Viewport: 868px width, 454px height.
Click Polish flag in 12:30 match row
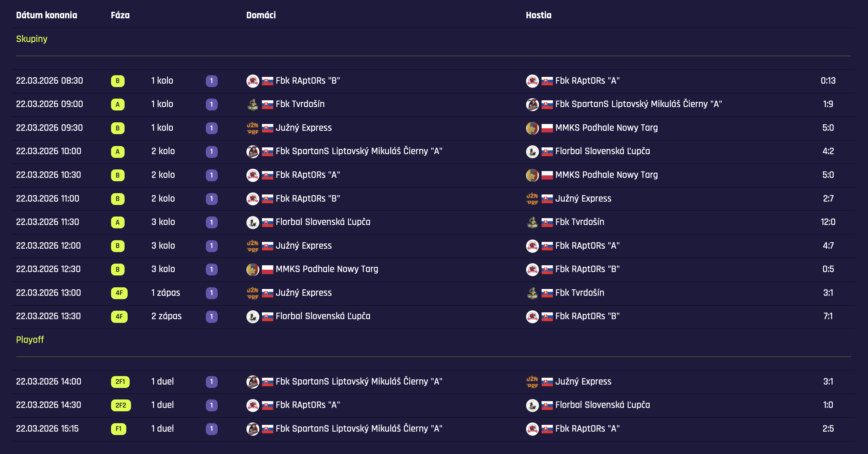[x=267, y=269]
